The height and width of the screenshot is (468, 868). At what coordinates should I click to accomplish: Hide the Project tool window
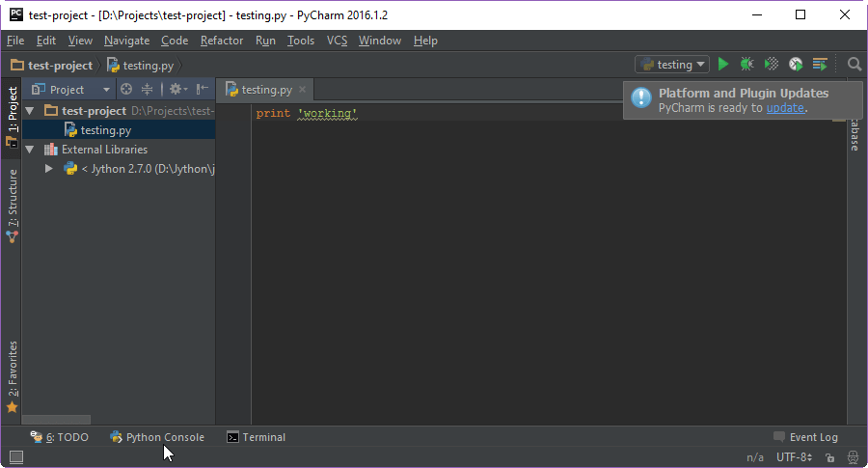coord(203,89)
